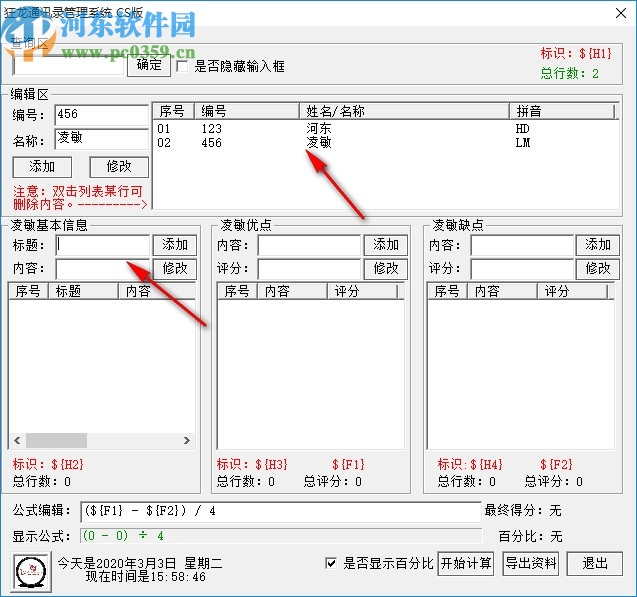Viewport: 637px width, 597px height.
Task: Click the 姓名/名称 column header
Action: click(x=404, y=111)
